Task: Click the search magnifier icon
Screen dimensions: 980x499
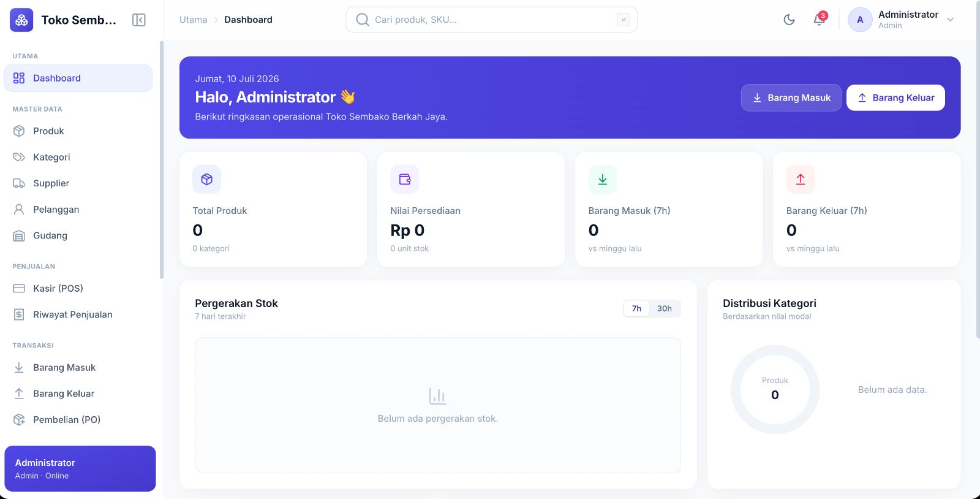Action: coord(363,20)
